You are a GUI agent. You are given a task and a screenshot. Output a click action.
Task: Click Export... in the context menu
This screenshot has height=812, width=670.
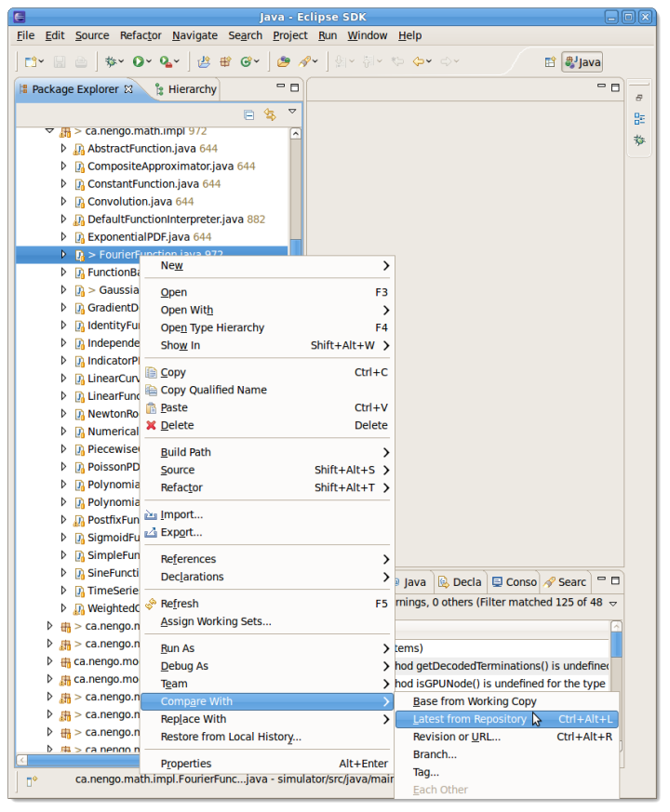pyautogui.click(x=267, y=532)
